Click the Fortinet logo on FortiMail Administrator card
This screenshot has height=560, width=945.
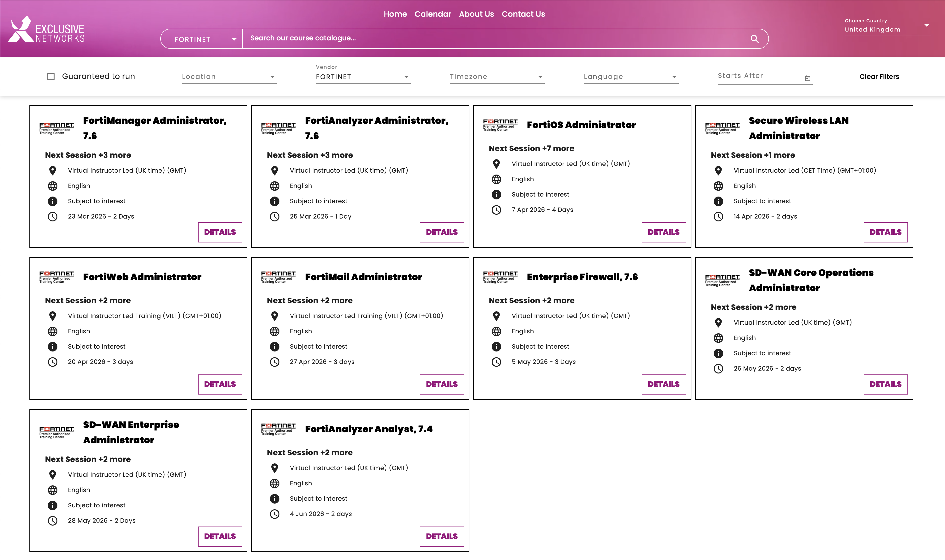pos(278,277)
